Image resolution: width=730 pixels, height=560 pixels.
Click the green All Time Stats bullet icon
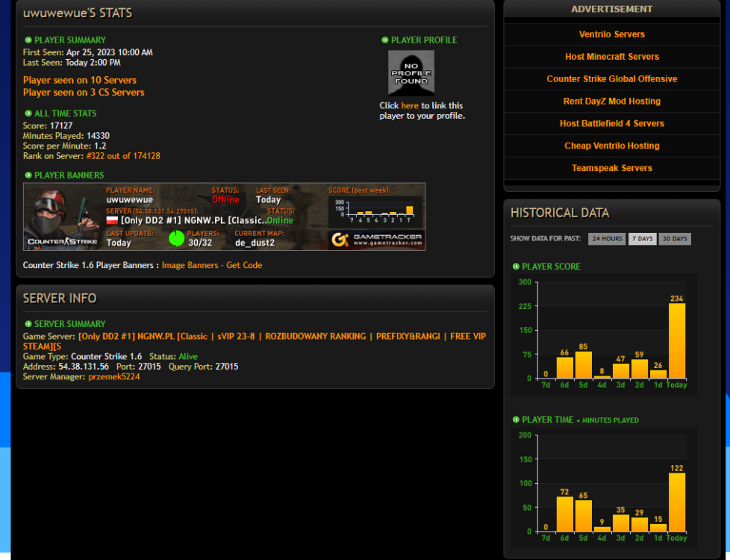tap(28, 113)
